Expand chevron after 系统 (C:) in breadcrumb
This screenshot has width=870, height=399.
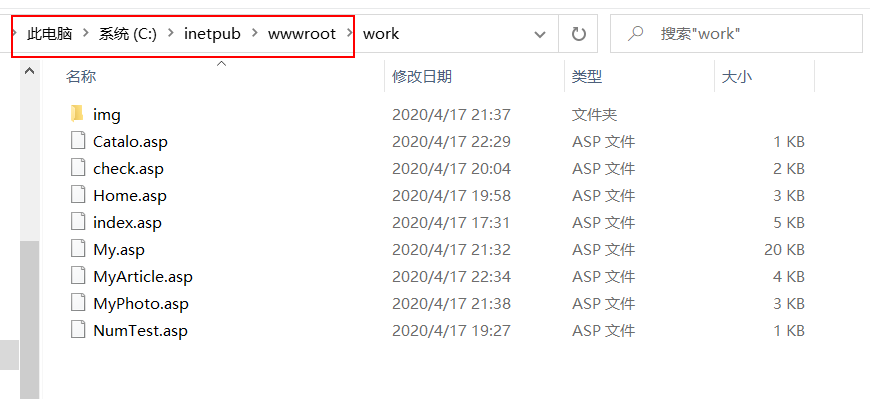170,33
